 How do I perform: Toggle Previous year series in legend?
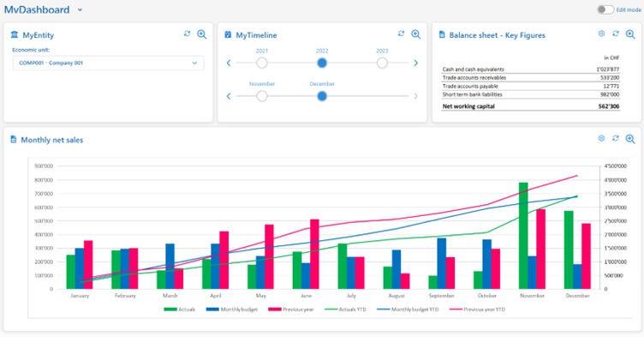(291, 310)
